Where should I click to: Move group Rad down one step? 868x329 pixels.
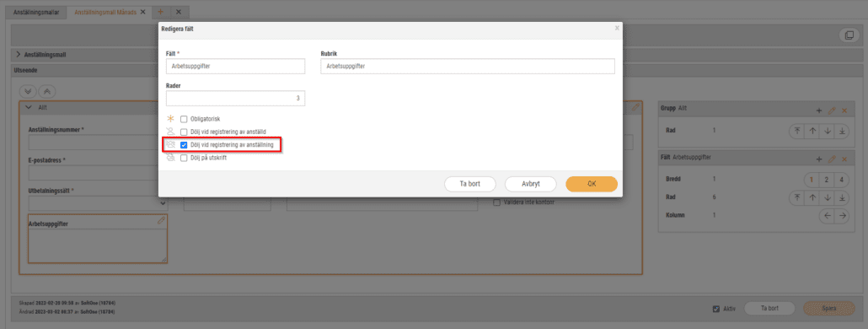pos(827,132)
